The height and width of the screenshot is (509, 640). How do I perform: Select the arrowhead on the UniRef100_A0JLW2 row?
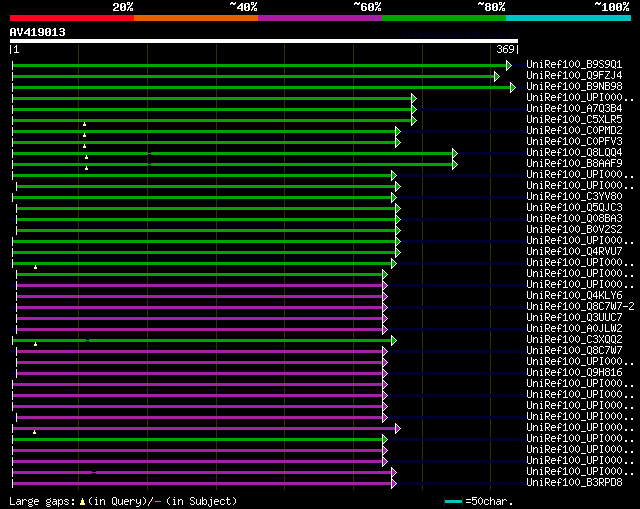pyautogui.click(x=385, y=329)
